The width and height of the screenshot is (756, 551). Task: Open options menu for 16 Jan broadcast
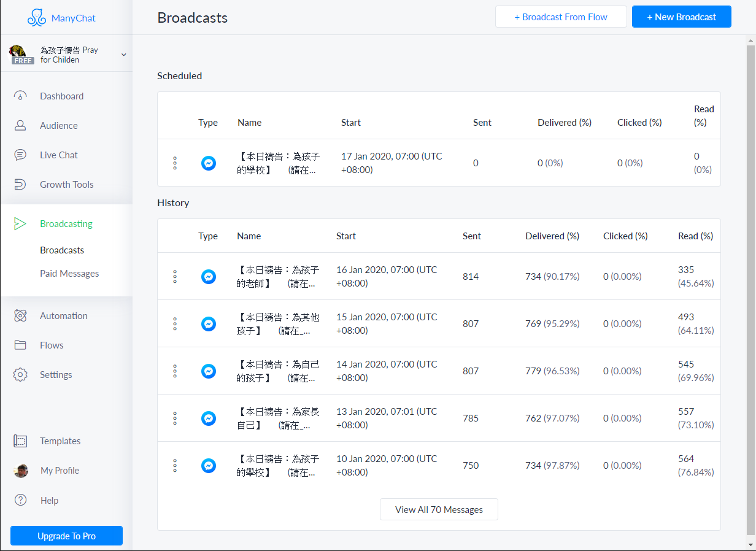[175, 277]
